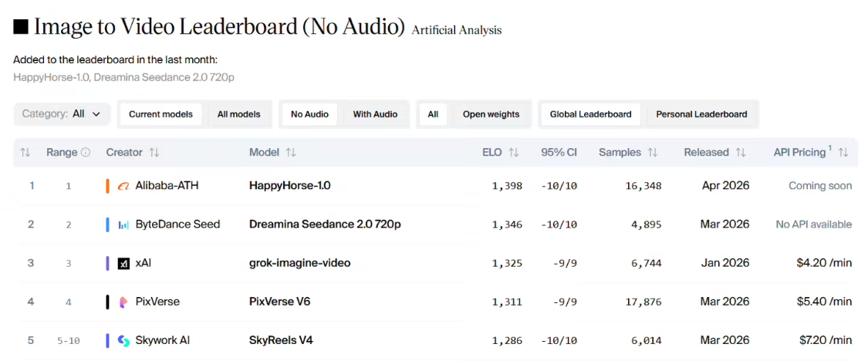
Task: Click the PixVerse V6 table row pricing
Action: click(x=824, y=302)
